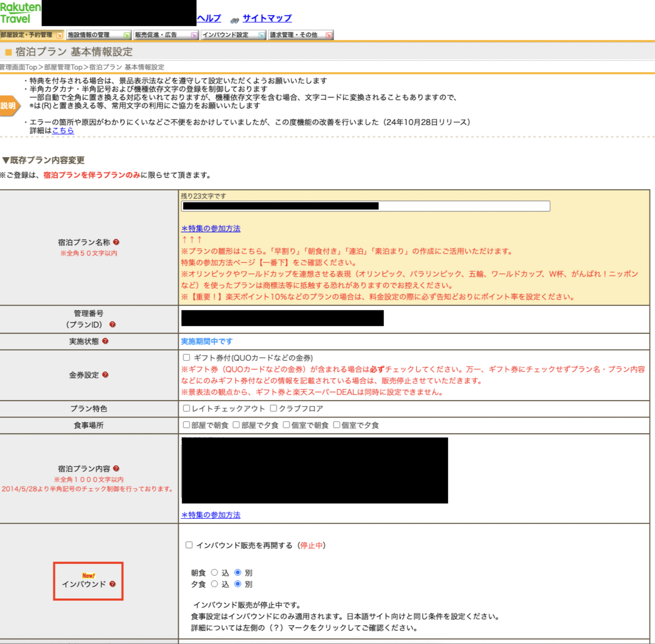Enable the レイトチェックアウト checkbox
Image resolution: width=655 pixels, height=644 pixels.
tap(186, 408)
